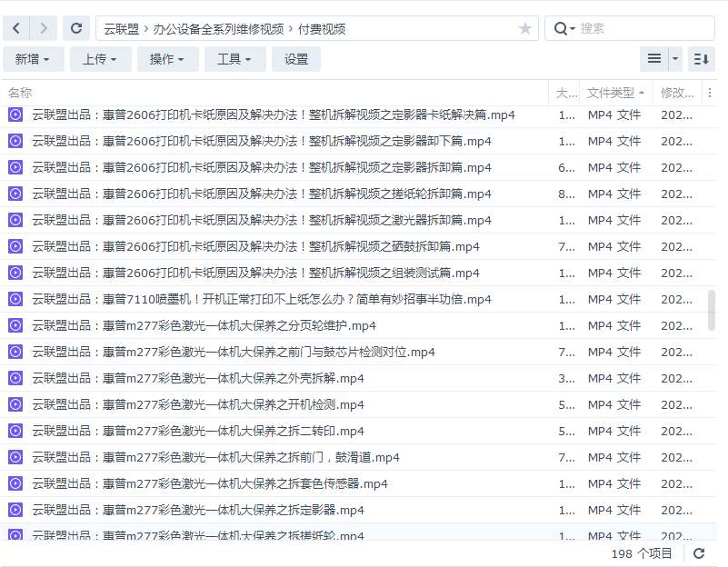Select video icon of 硒鼓拆卸篇.mp4
The height and width of the screenshot is (567, 728).
click(15, 247)
